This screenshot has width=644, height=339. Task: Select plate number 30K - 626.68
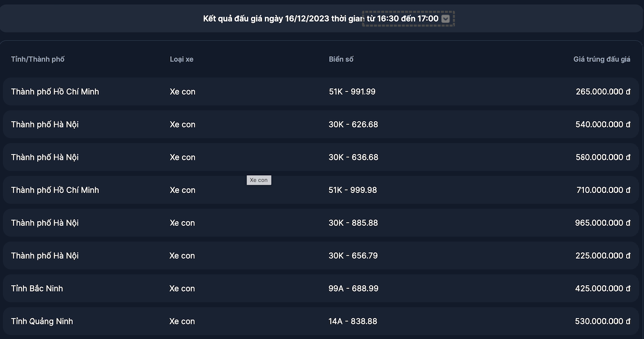[x=353, y=124]
